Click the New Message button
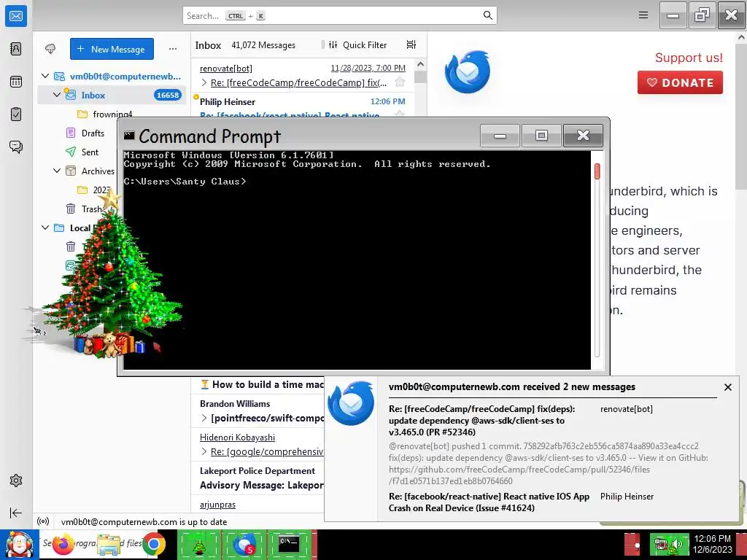The height and width of the screenshot is (560, 747). pos(112,49)
